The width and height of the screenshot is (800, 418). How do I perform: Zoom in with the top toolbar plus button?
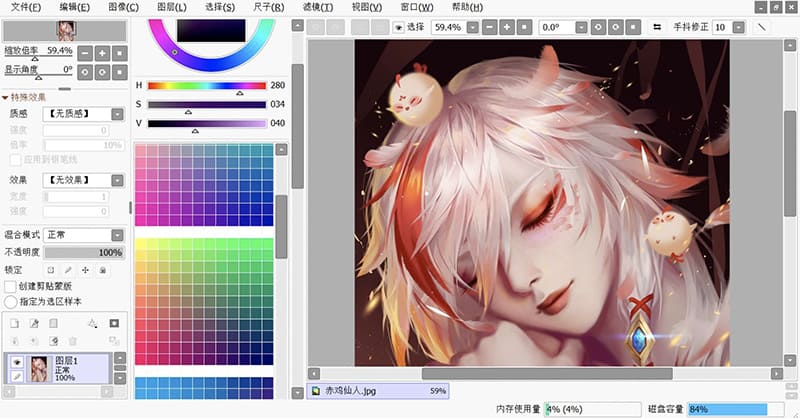(507, 27)
